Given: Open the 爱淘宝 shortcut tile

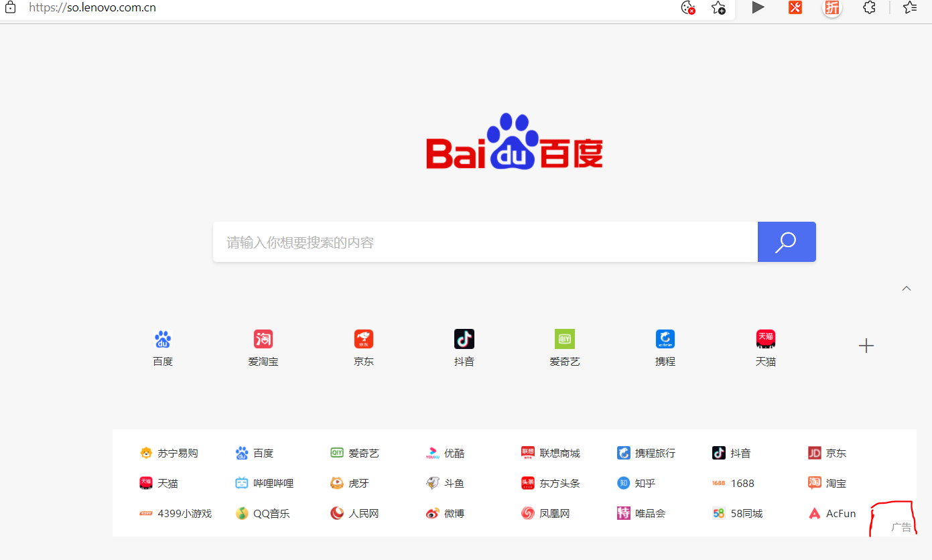Looking at the screenshot, I should pos(263,348).
